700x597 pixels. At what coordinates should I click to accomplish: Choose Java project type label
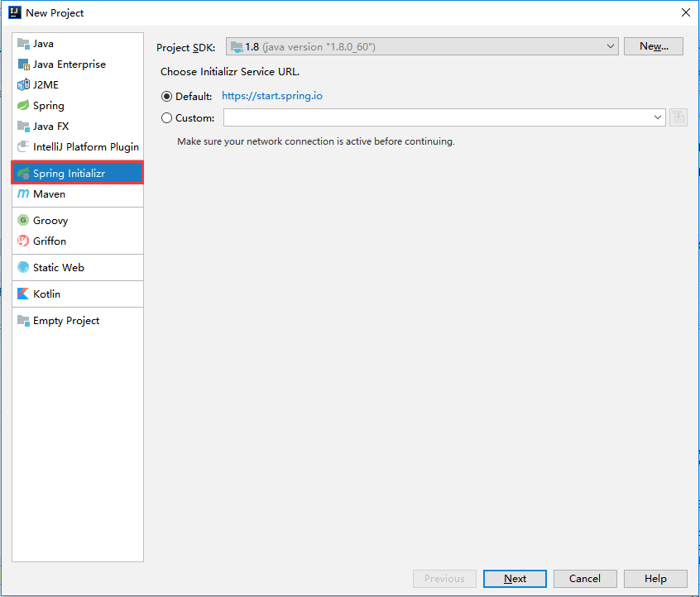tap(43, 44)
